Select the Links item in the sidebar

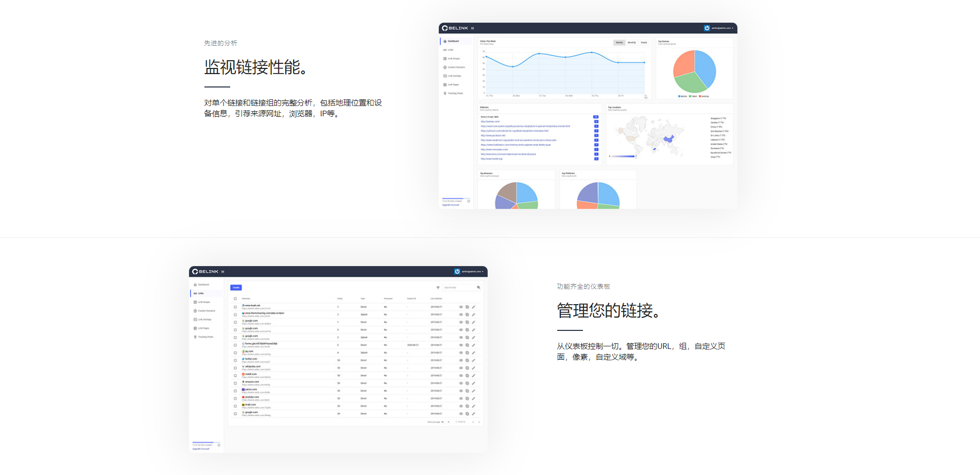point(201,293)
